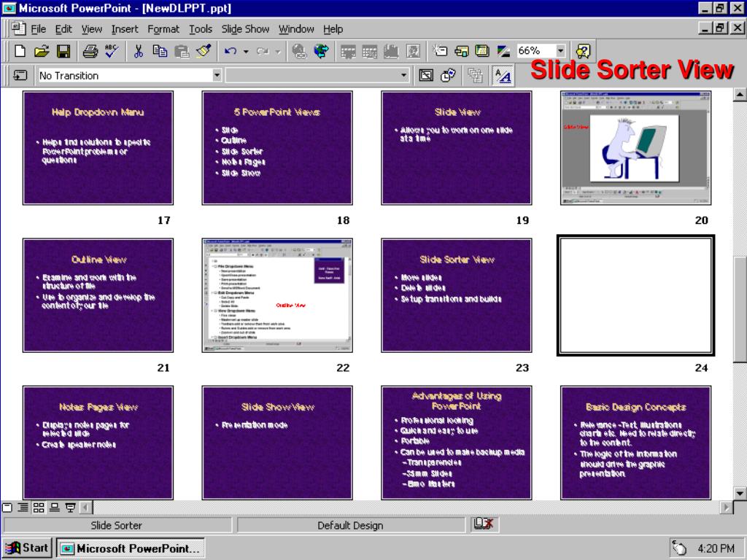Click the vertical scrollbar down arrow

(740, 494)
